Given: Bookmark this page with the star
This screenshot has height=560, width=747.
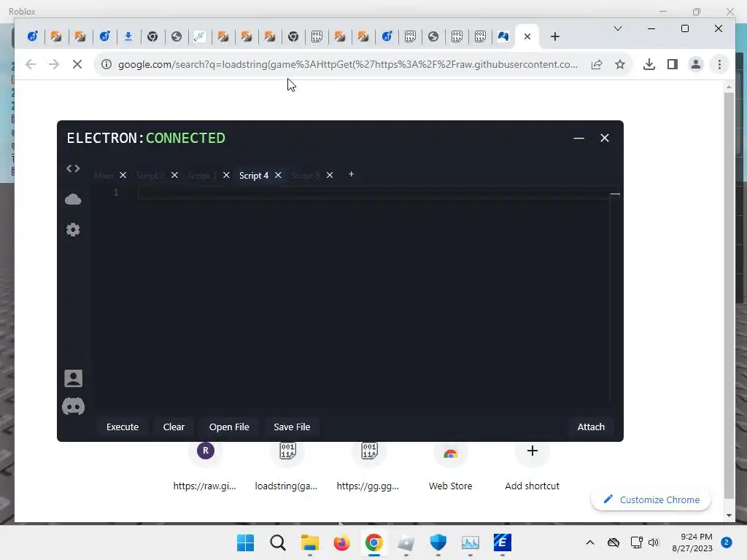Looking at the screenshot, I should pyautogui.click(x=620, y=64).
